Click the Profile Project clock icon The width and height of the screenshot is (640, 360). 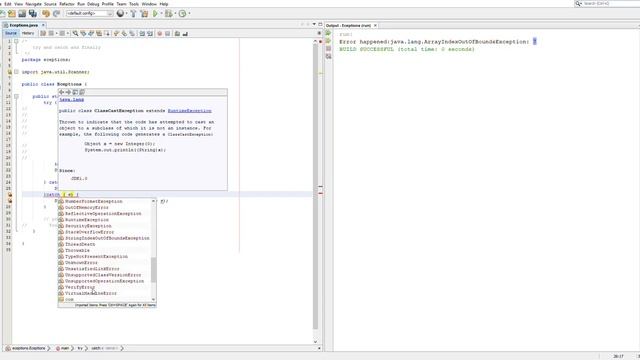click(x=182, y=13)
